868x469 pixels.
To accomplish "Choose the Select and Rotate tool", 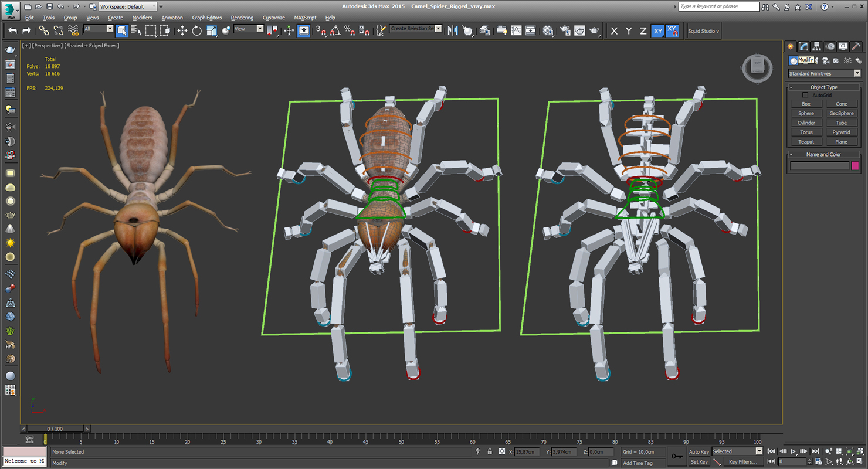I will [197, 30].
